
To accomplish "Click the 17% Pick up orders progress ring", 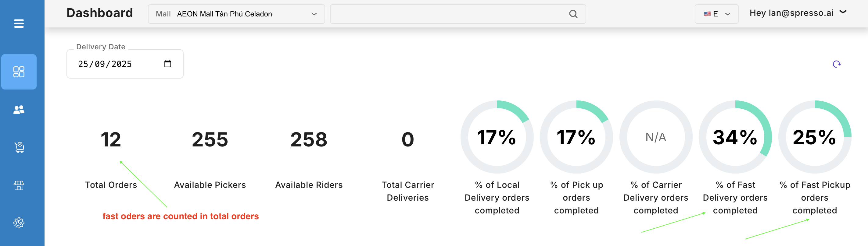I will [576, 137].
